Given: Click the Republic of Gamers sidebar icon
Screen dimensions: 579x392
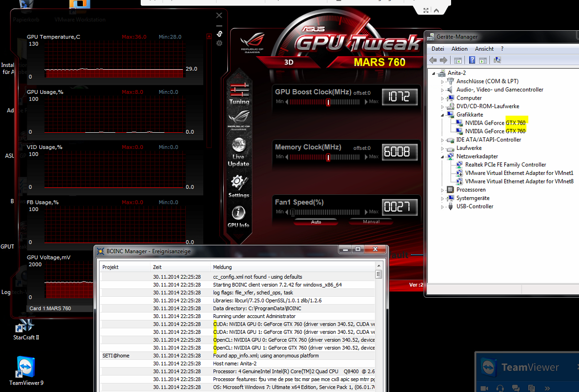Looking at the screenshot, I should (239, 119).
